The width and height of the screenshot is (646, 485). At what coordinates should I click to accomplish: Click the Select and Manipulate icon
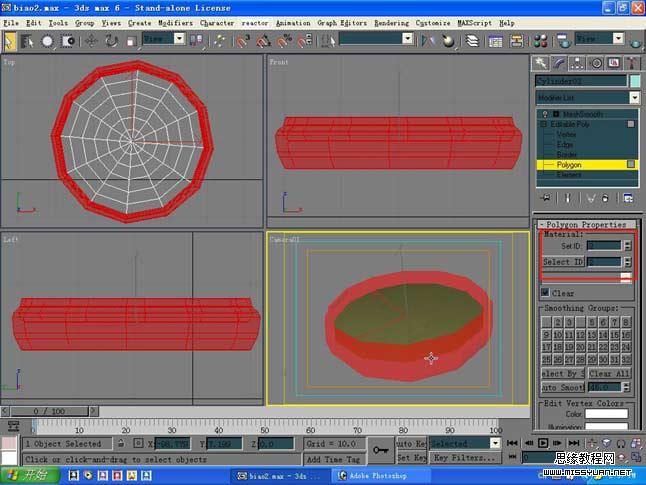pyautogui.click(x=220, y=41)
